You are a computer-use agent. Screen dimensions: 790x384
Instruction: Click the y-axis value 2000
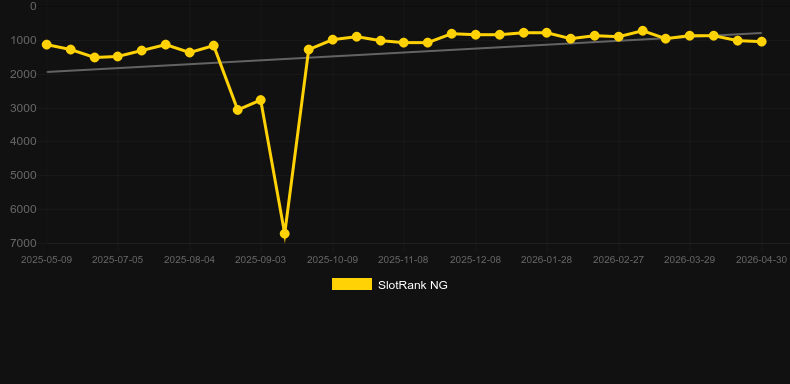tap(23, 74)
